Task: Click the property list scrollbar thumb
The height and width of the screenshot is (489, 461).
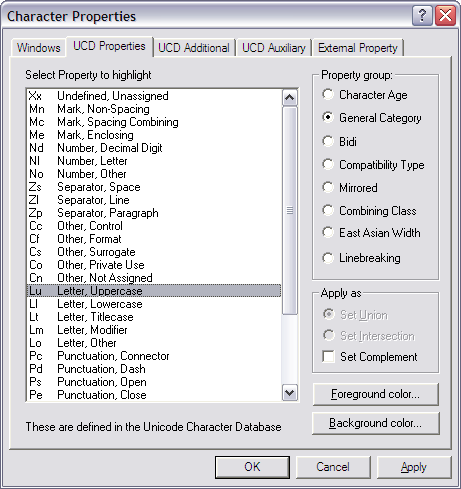Action: tap(290, 210)
